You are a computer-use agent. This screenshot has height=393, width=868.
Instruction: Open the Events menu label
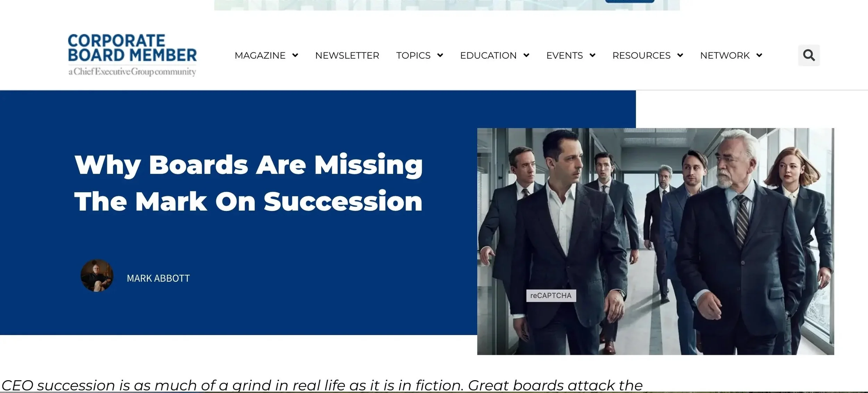click(x=565, y=55)
